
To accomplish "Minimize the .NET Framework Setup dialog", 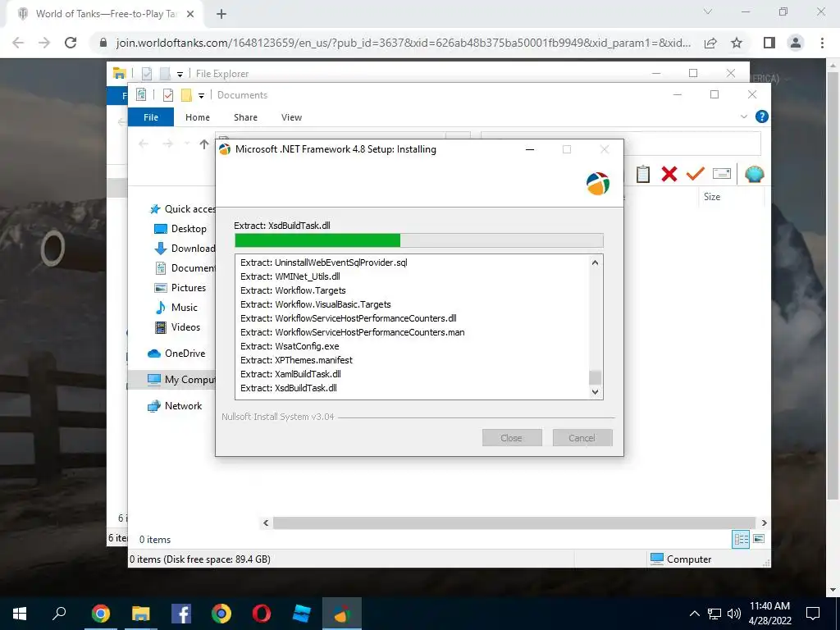I will pos(530,149).
